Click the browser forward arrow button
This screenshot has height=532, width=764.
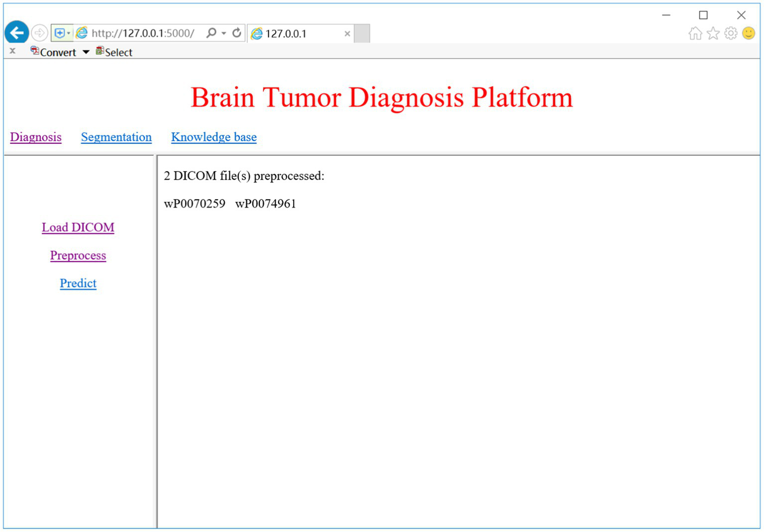coord(39,33)
